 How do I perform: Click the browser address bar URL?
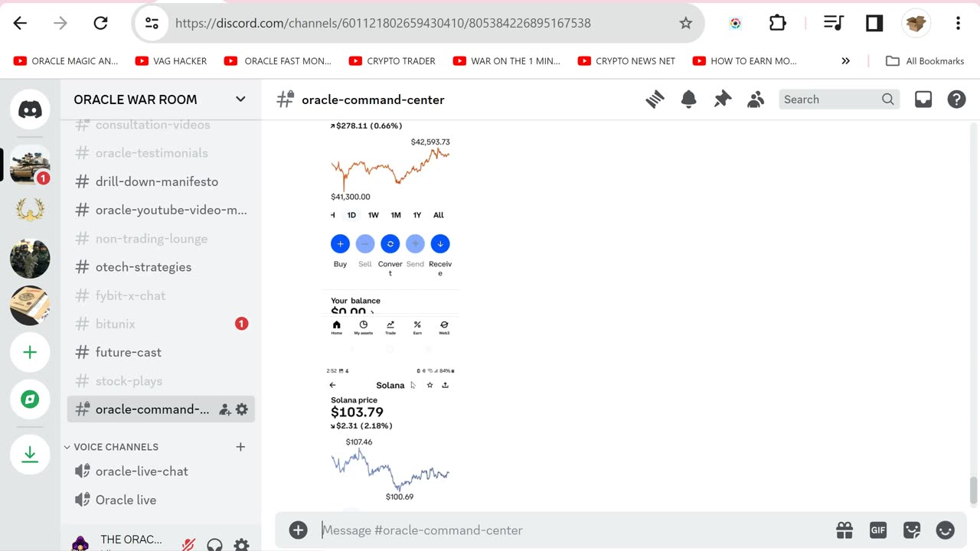click(383, 23)
